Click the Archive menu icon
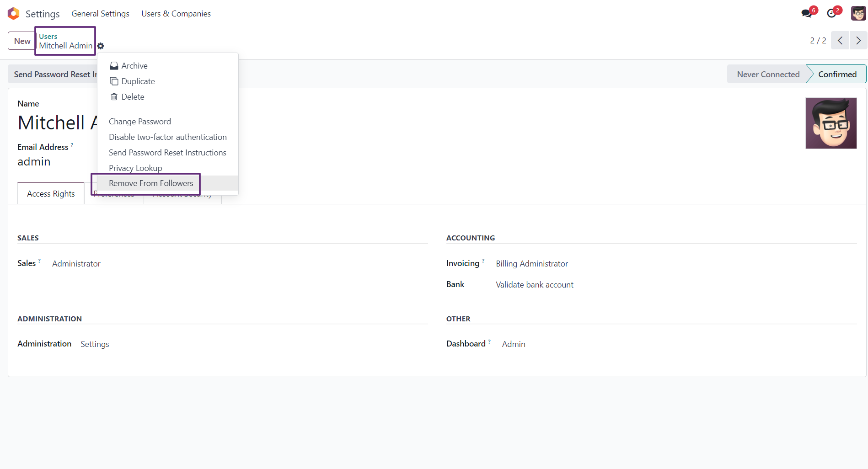Viewport: 868px width, 469px height. [114, 66]
